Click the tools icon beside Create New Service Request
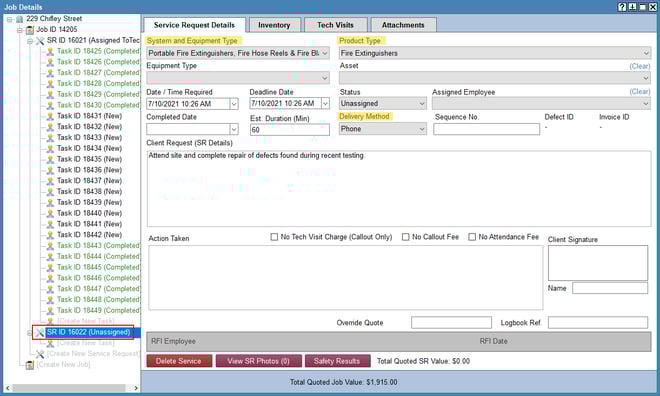660x396 pixels. (x=40, y=354)
